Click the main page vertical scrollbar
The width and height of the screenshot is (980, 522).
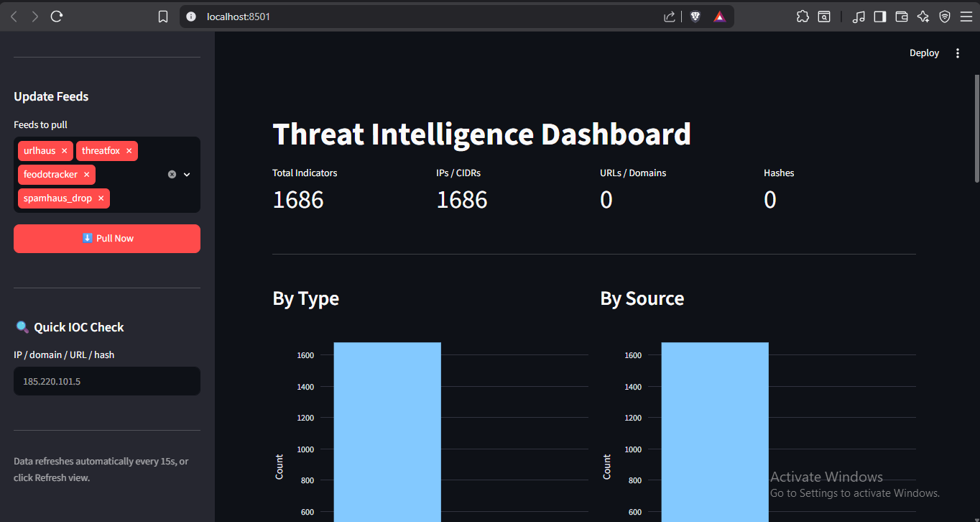point(976,128)
